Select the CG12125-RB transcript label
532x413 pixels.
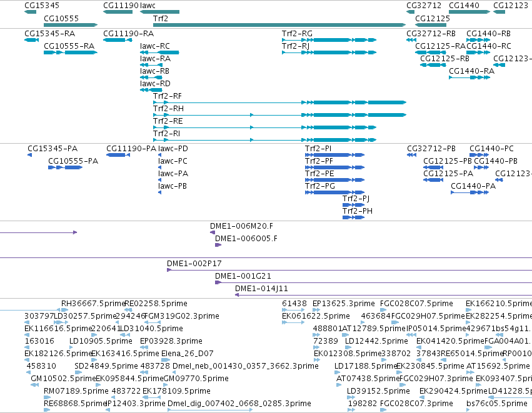coord(445,59)
